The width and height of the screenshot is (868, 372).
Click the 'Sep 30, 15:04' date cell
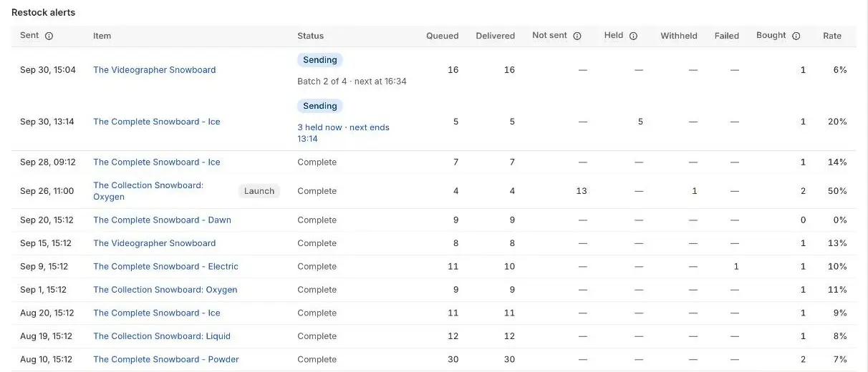pyautogui.click(x=47, y=70)
